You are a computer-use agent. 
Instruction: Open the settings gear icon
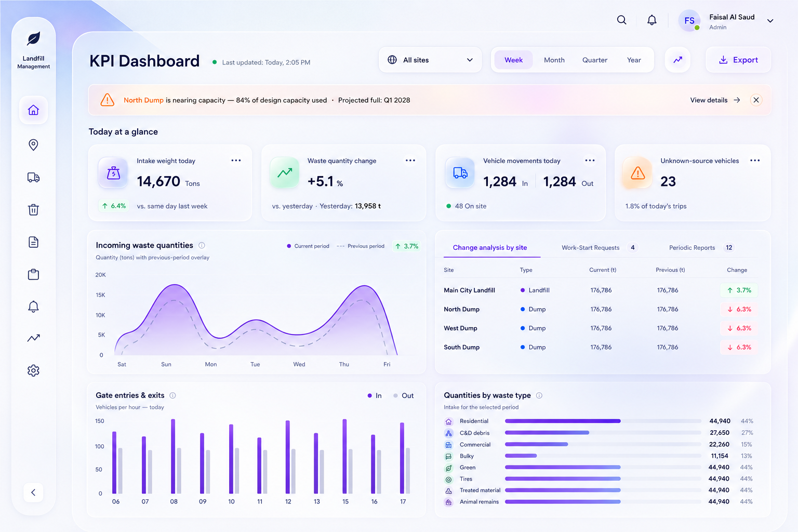[33, 370]
